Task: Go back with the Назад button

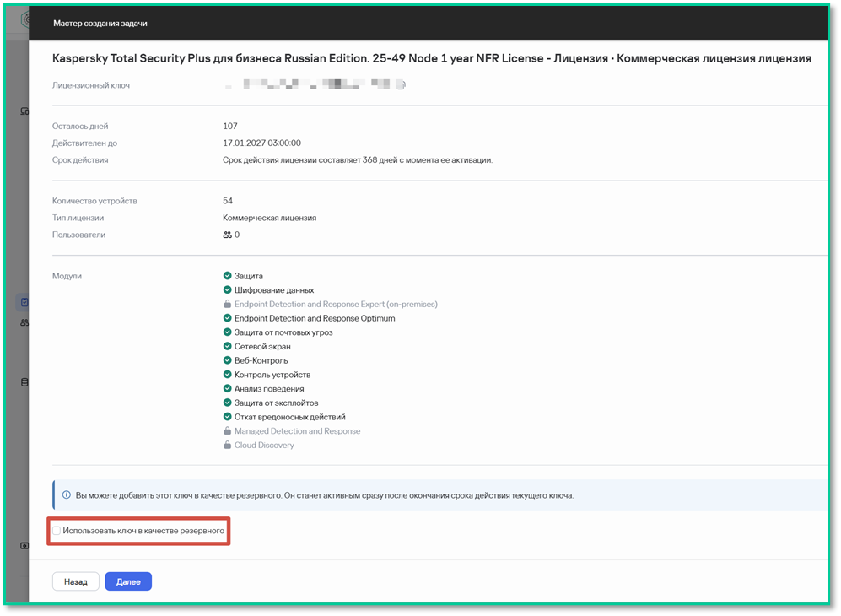Action: click(x=76, y=581)
